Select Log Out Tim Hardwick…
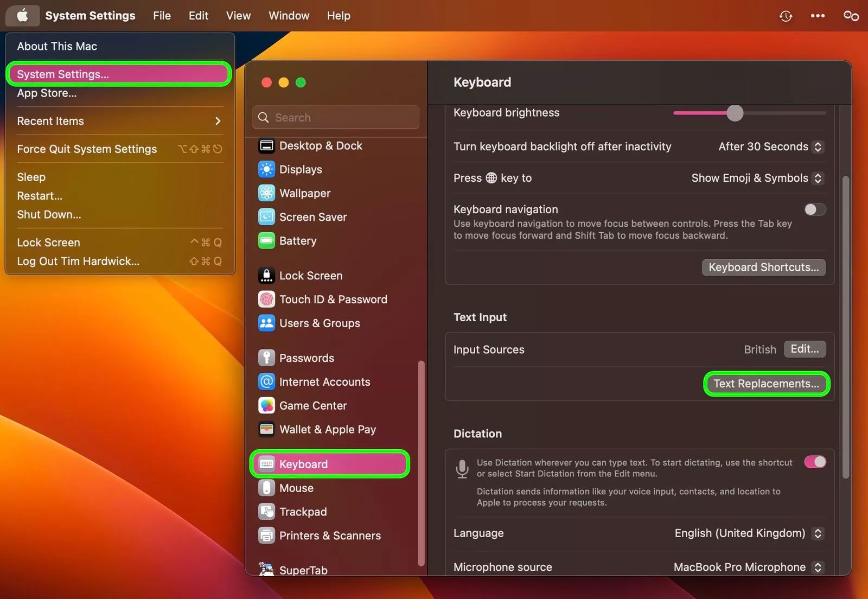 tap(120, 262)
